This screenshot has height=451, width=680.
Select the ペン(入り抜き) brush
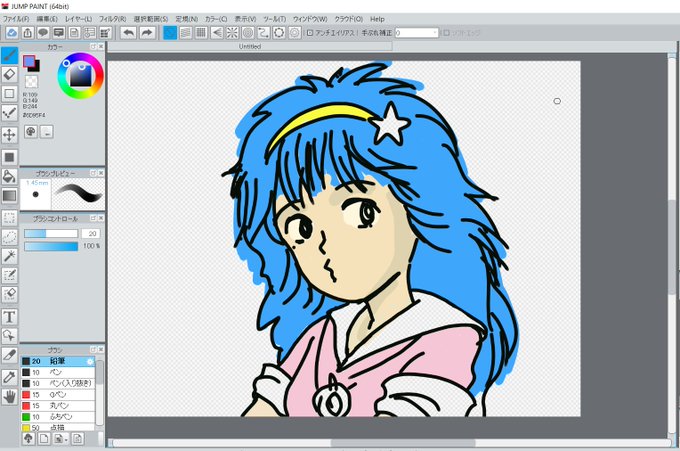tap(58, 383)
